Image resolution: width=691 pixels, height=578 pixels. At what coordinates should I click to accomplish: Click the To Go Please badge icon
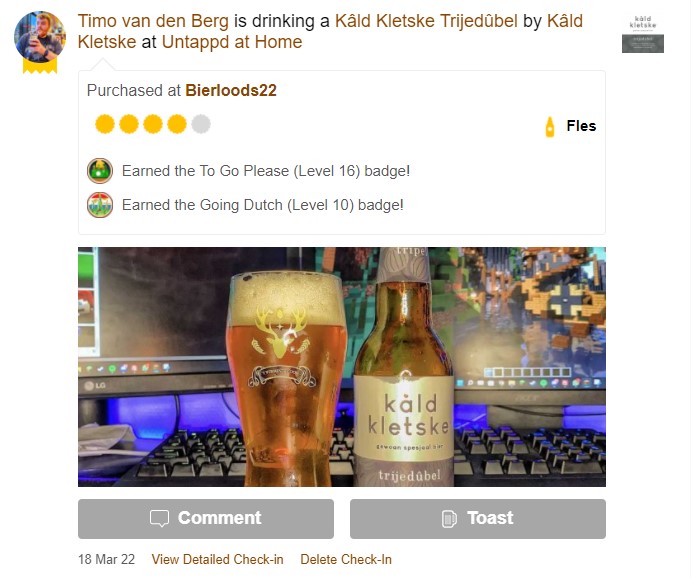pos(100,171)
